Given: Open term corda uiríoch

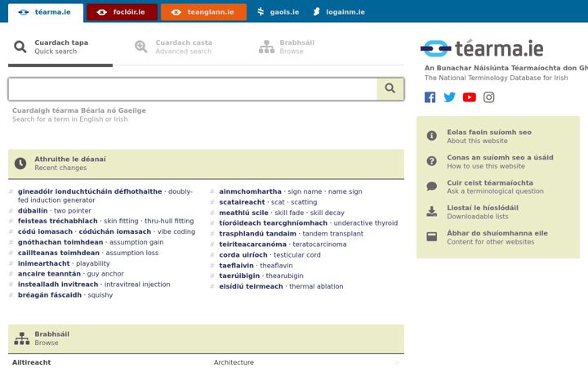Looking at the screenshot, I should pos(243,254).
